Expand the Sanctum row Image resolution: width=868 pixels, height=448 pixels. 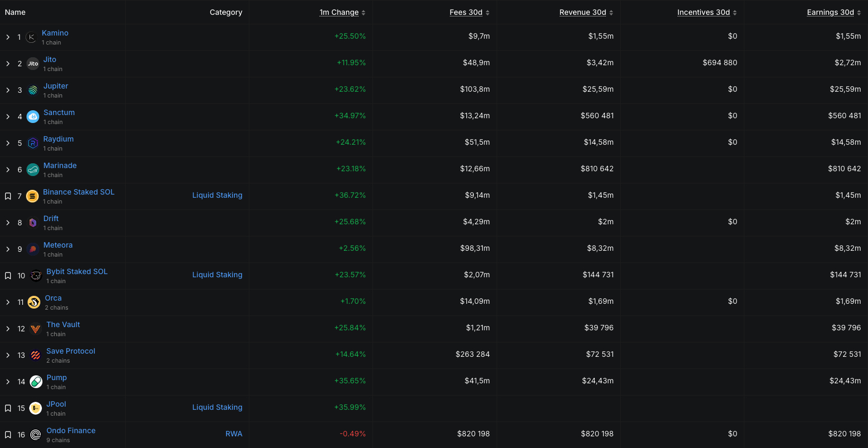[x=8, y=117]
